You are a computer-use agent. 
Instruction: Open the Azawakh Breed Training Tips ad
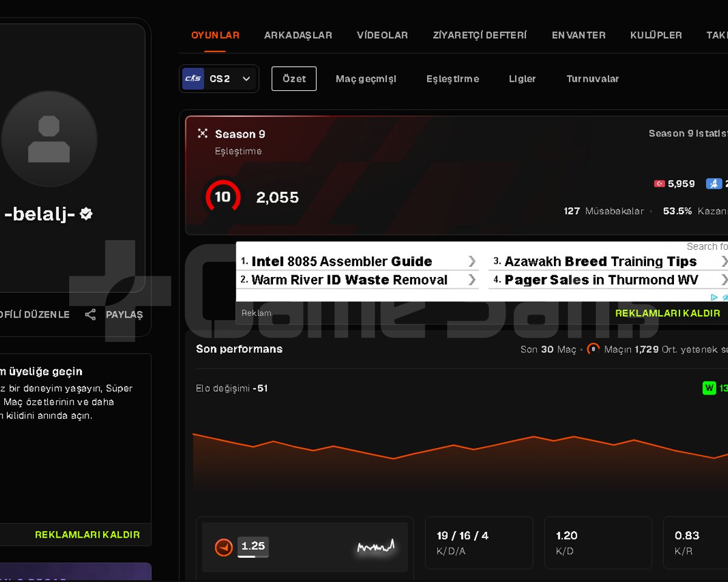600,261
